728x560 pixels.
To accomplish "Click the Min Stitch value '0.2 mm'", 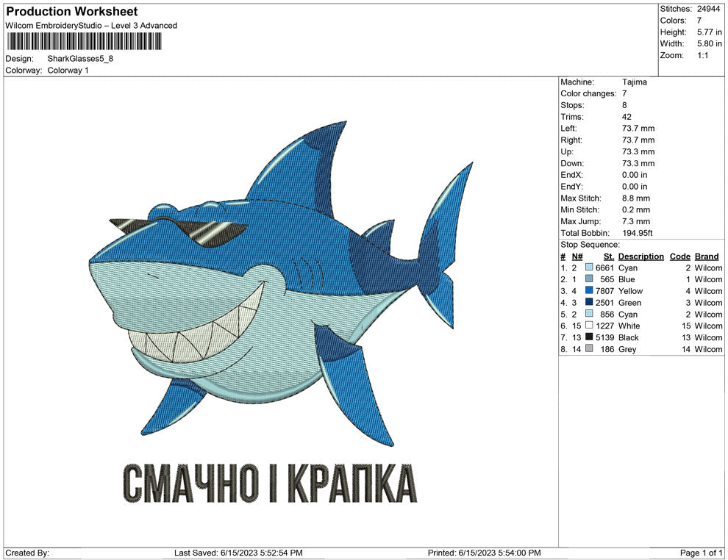I will 636,209.
